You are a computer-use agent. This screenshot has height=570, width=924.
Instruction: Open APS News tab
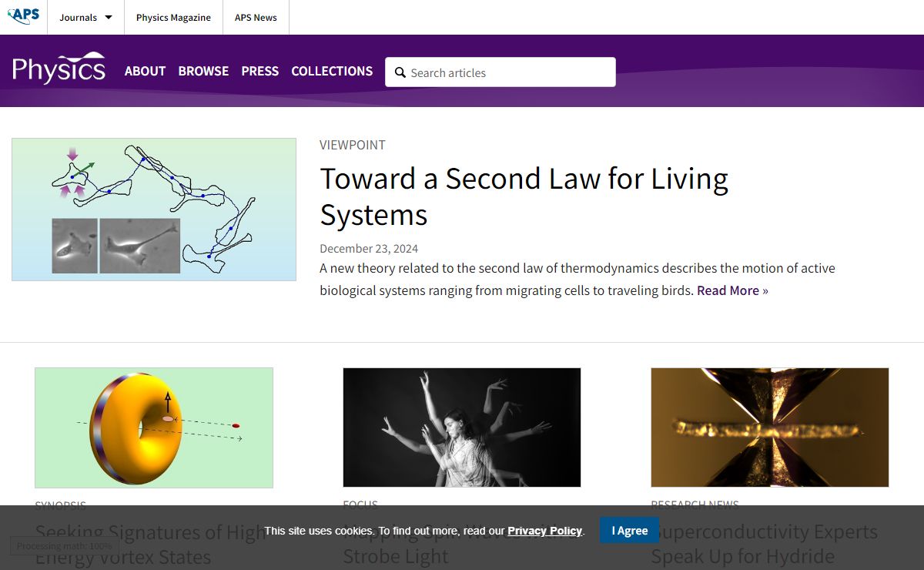pos(256,17)
